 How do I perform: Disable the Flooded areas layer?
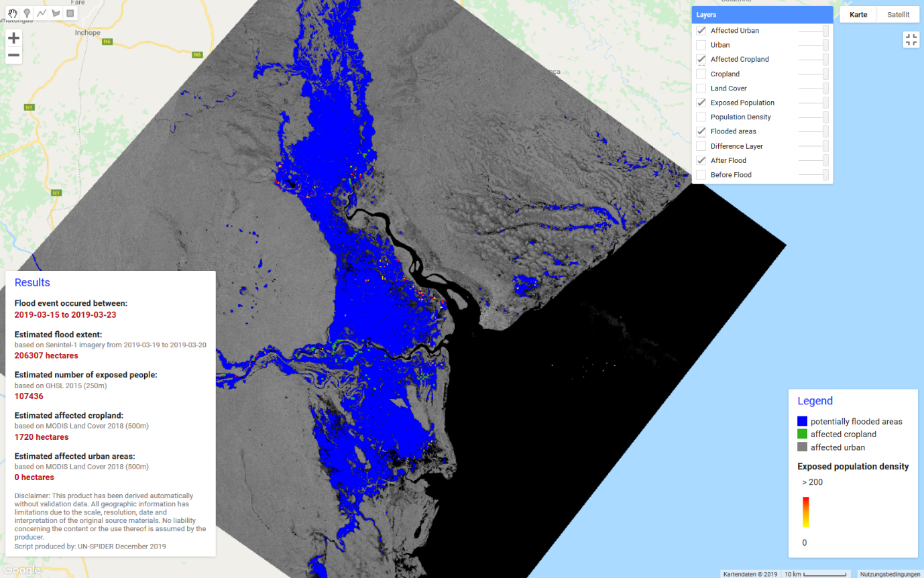point(701,131)
